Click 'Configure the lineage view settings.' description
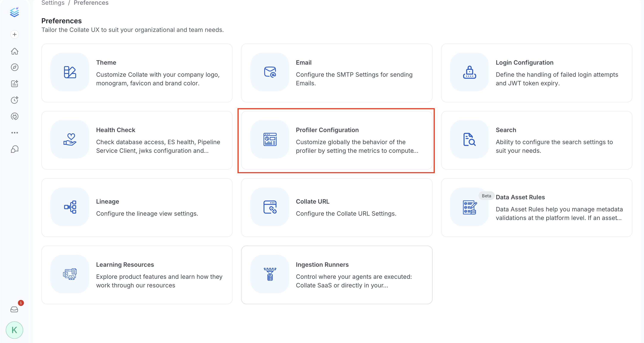Viewport: 644px width, 343px height. [147, 214]
